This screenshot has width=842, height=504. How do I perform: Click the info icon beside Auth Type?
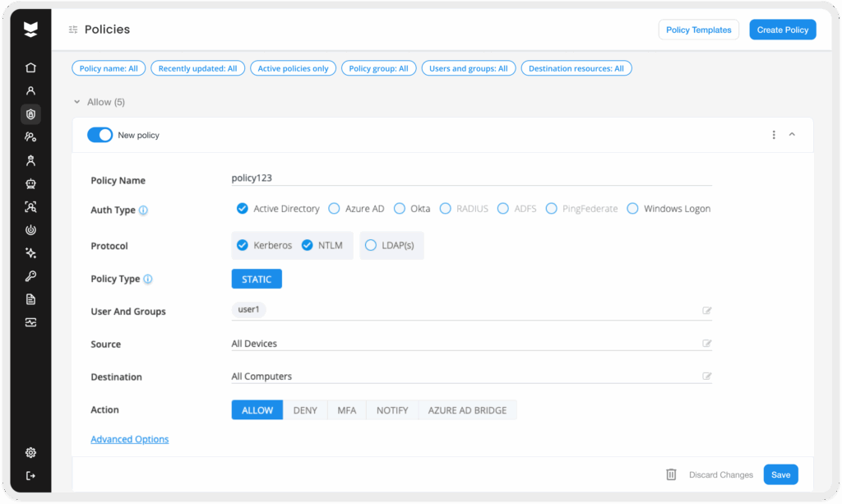point(143,210)
